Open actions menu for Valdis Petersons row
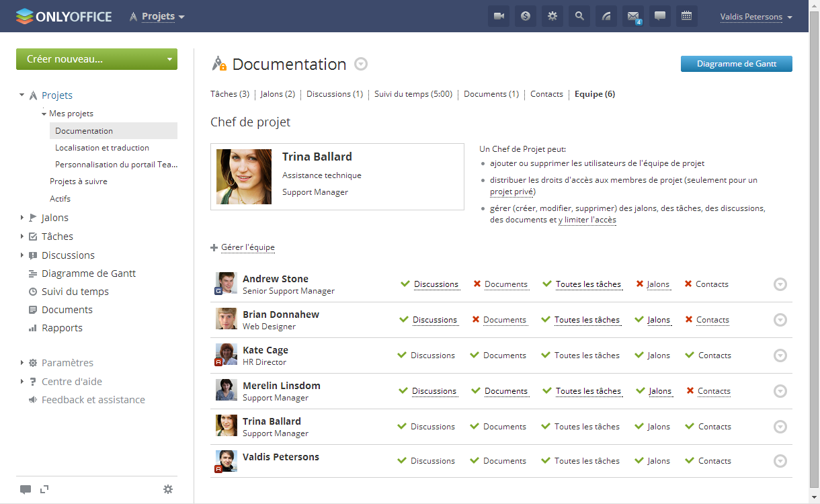Viewport: 820px width, 504px height. (780, 461)
